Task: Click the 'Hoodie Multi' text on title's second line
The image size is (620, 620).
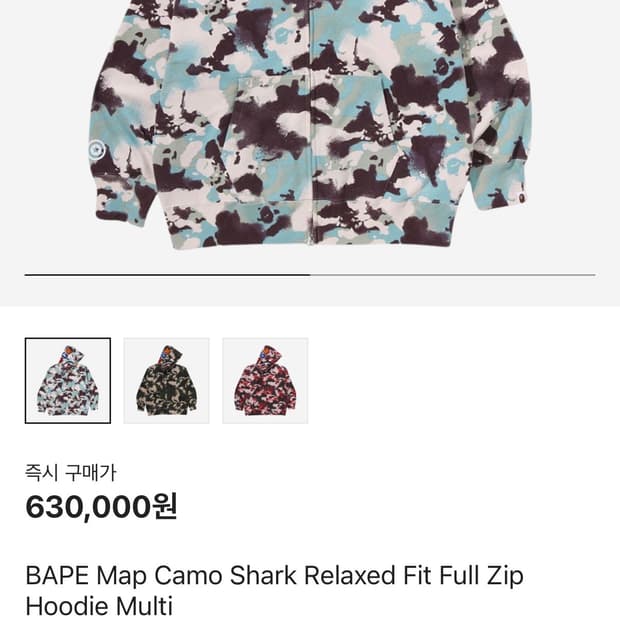Action: (x=99, y=606)
